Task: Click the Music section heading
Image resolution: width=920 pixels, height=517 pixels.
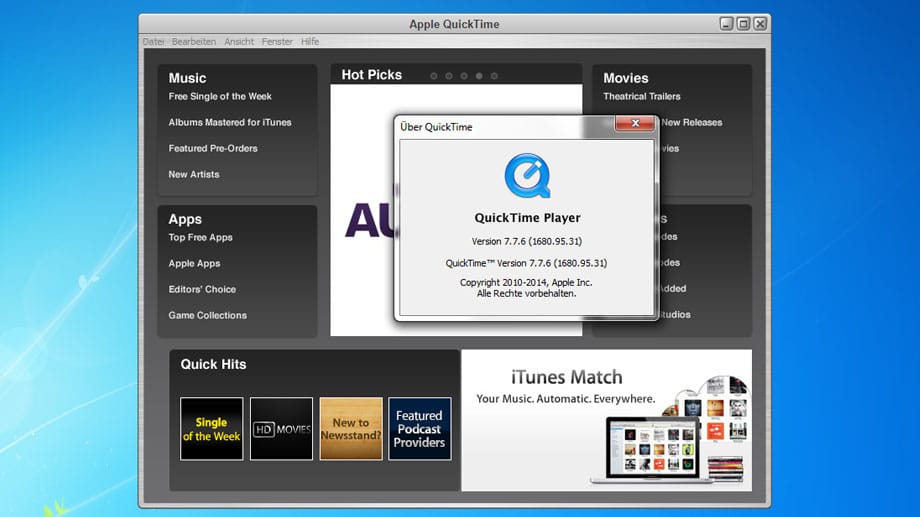Action: click(187, 78)
